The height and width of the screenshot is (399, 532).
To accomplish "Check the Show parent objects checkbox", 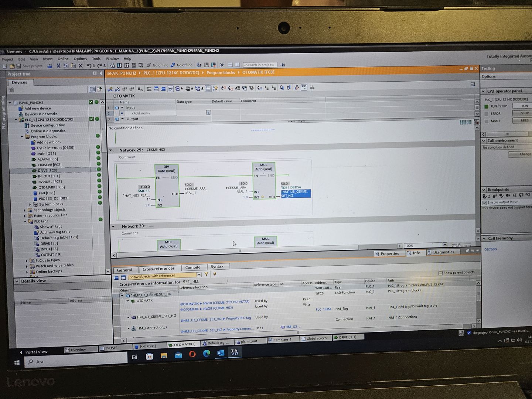I will point(440,273).
